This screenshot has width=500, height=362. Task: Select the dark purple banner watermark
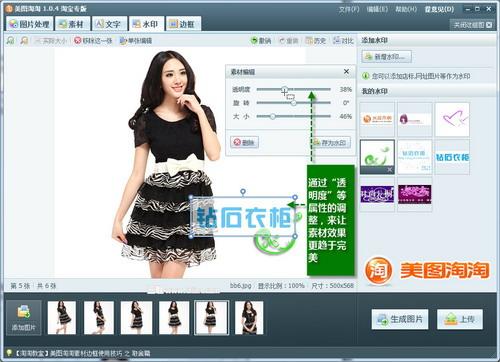[377, 194]
